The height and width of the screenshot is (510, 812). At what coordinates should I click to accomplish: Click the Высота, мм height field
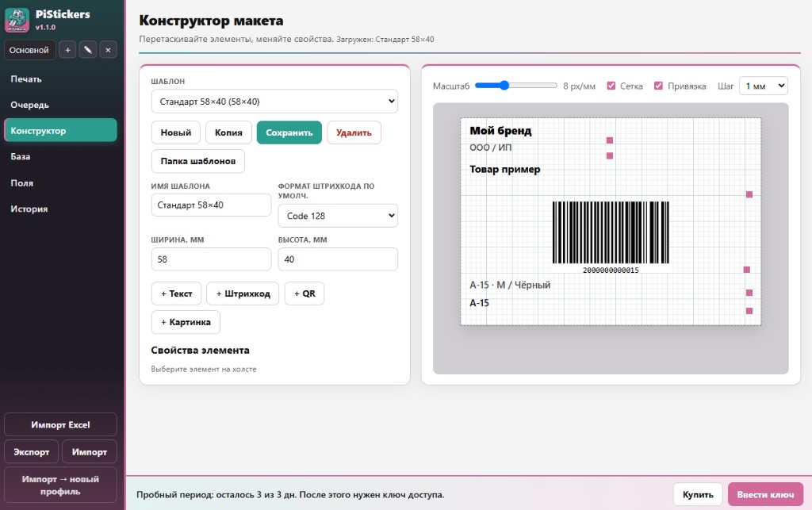338,259
